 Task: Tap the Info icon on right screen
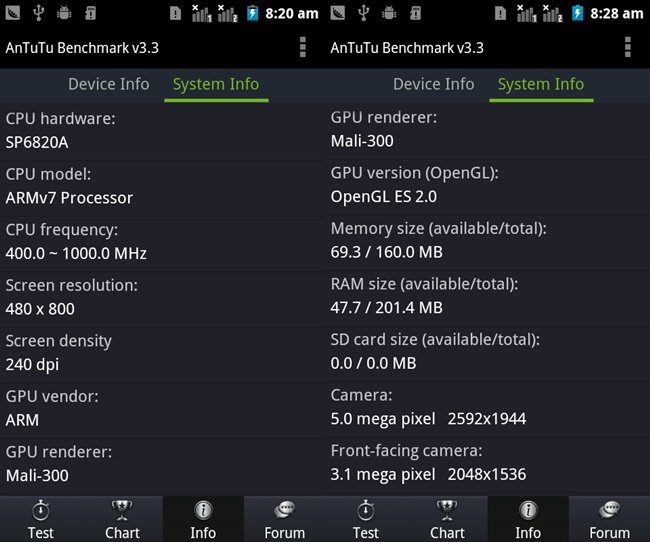528,512
